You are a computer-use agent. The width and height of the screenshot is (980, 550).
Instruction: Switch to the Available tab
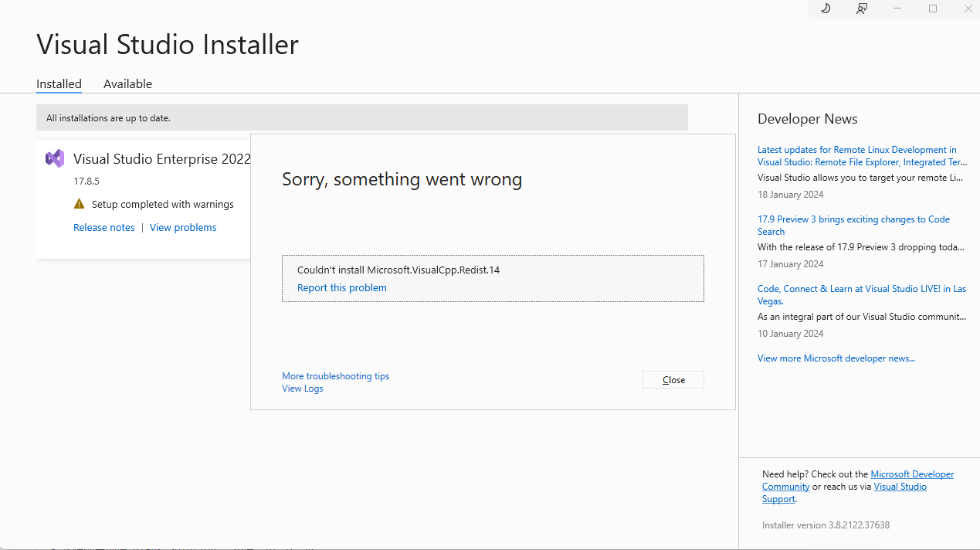(x=127, y=83)
